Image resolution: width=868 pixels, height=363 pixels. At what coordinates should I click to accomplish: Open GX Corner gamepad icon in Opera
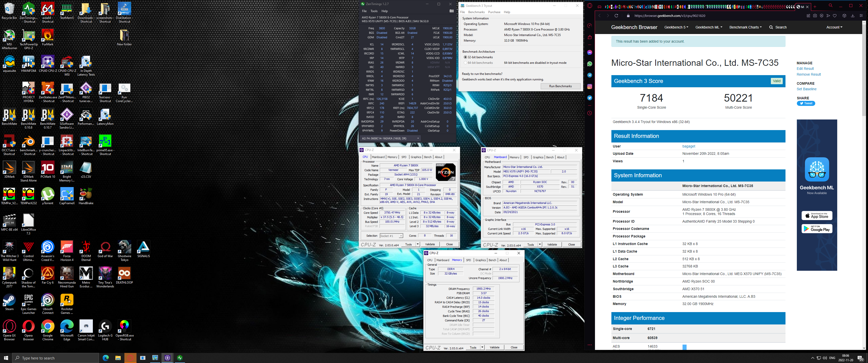[x=600, y=6]
